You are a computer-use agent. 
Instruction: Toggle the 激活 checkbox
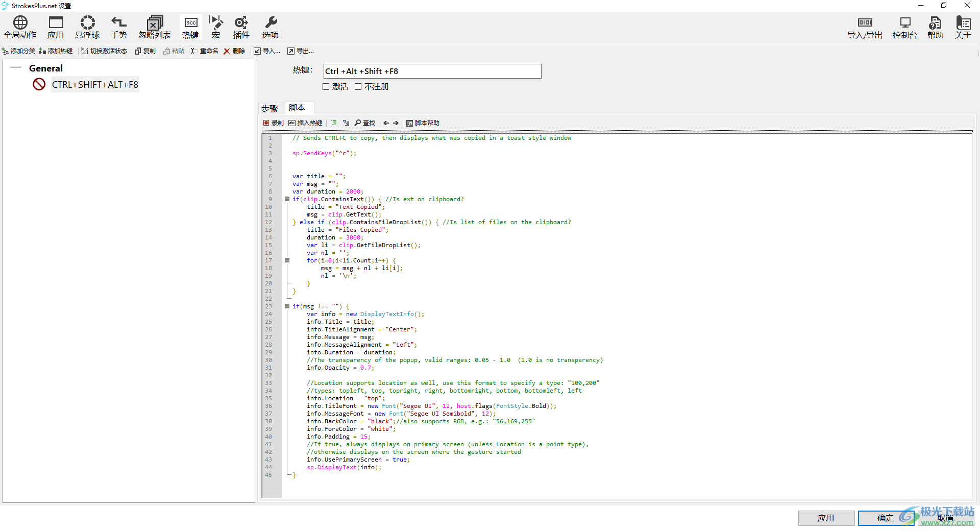coord(326,87)
